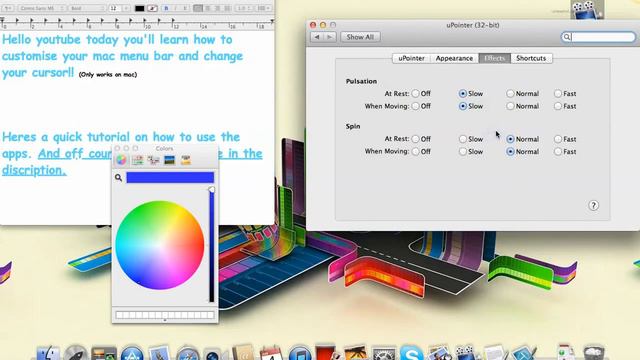Toggle underline formatting in the text editor

click(x=185, y=8)
